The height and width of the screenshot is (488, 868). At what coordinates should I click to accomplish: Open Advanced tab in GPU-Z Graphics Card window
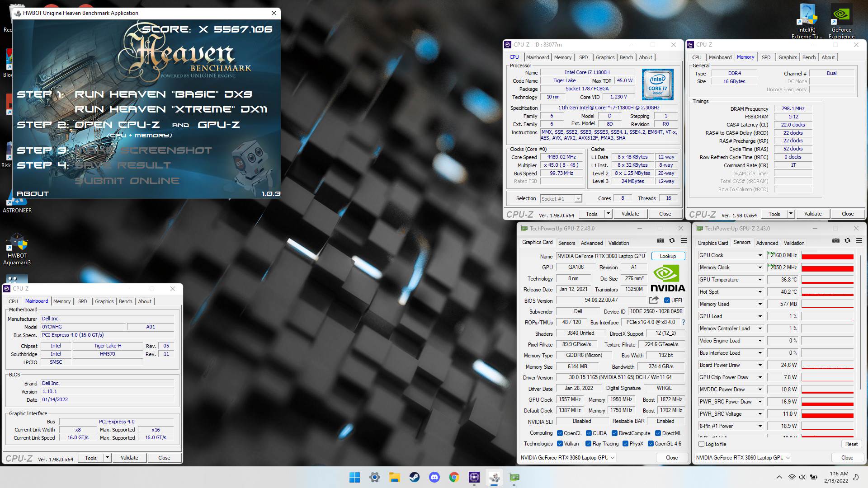pos(592,243)
